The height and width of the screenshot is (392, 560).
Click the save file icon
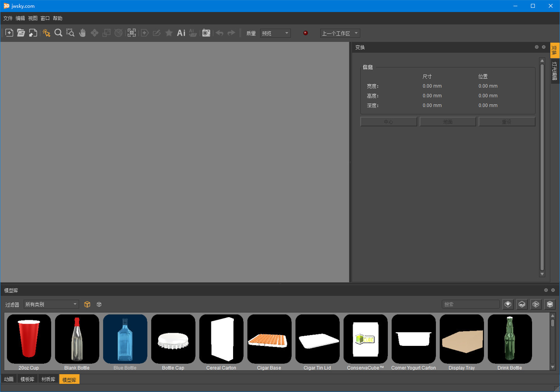point(33,33)
